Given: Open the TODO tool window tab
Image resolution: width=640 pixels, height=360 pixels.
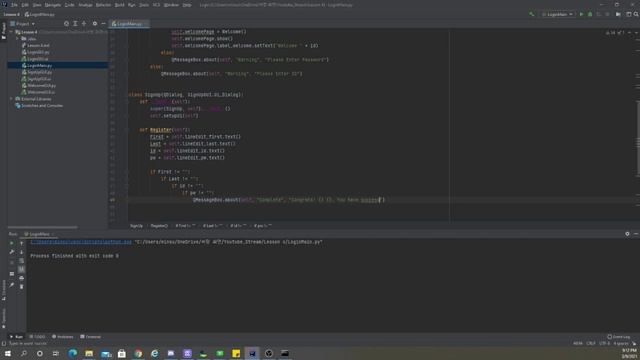Looking at the screenshot, I should point(37,337).
